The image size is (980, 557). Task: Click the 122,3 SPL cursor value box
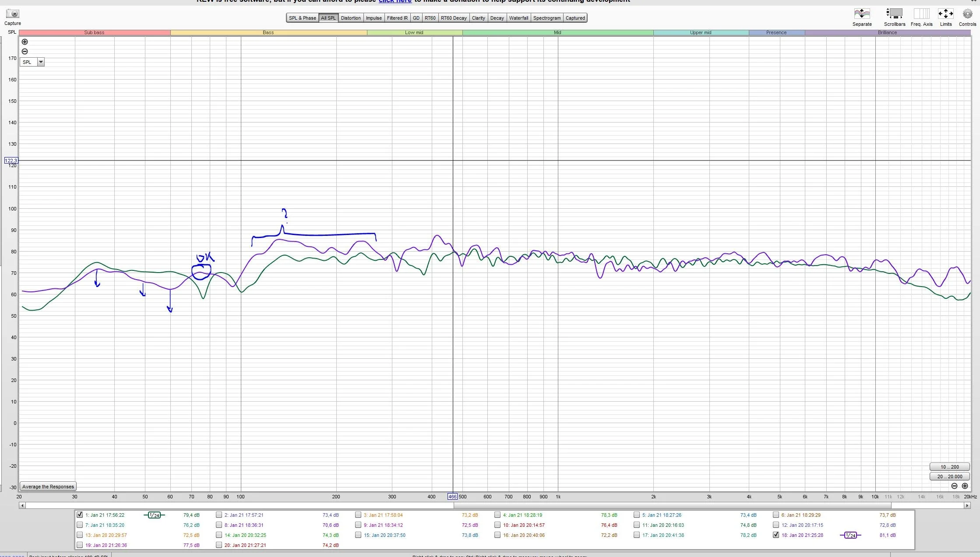(x=11, y=161)
